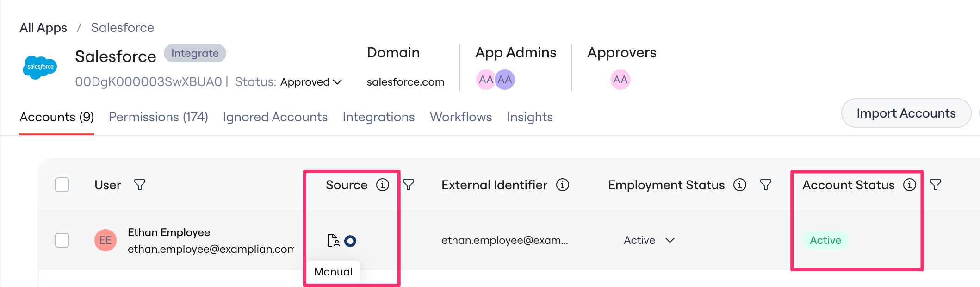The image size is (980, 287).
Task: Click the first pink App Admins avatar
Action: pos(485,80)
